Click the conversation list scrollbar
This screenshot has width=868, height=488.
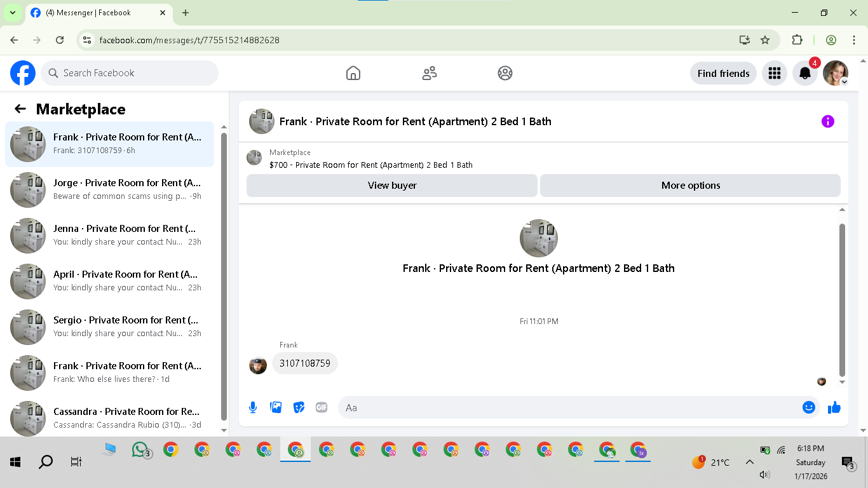pos(224,276)
